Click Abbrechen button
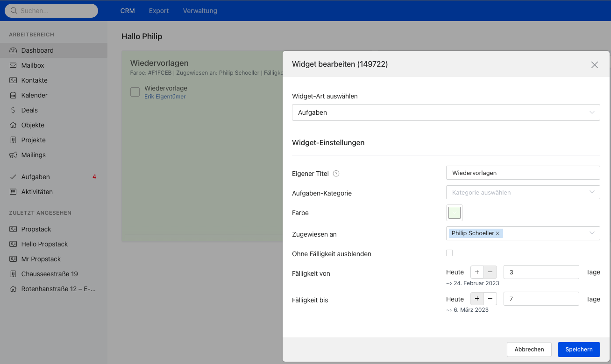Viewport: 611px width, 364px height. 529,349
